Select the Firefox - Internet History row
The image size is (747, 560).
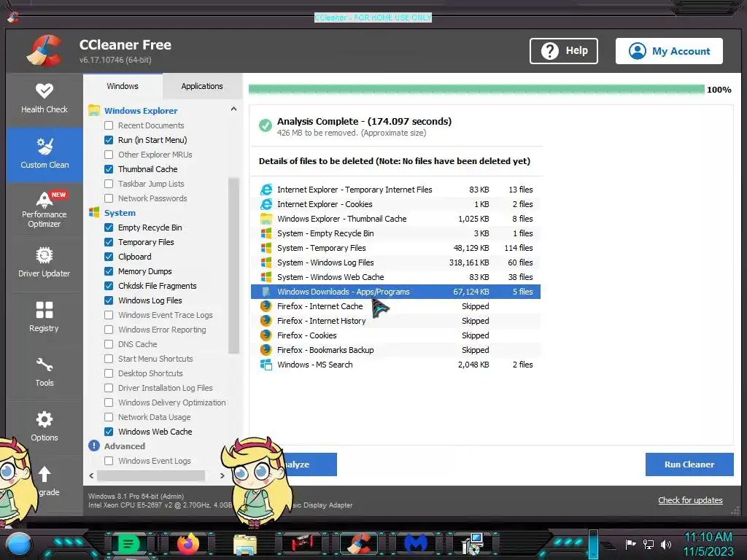tap(395, 321)
